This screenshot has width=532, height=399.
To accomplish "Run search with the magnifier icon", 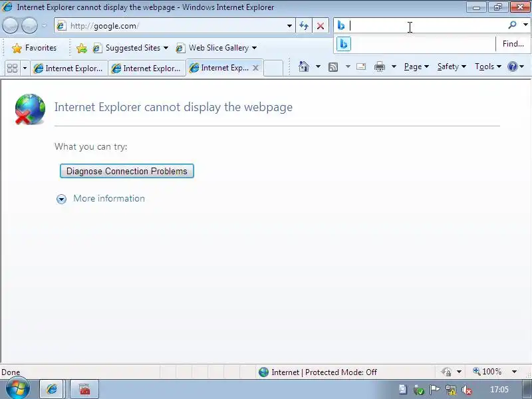I will (x=512, y=25).
